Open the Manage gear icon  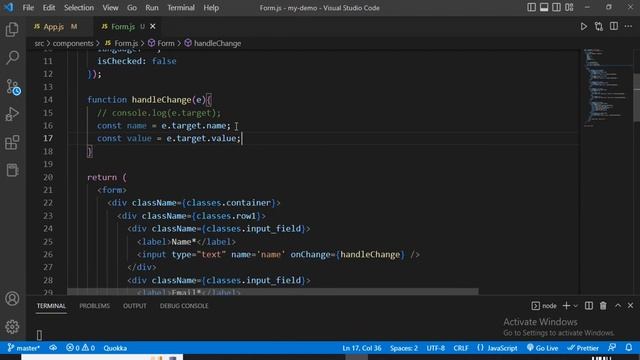coord(12,327)
